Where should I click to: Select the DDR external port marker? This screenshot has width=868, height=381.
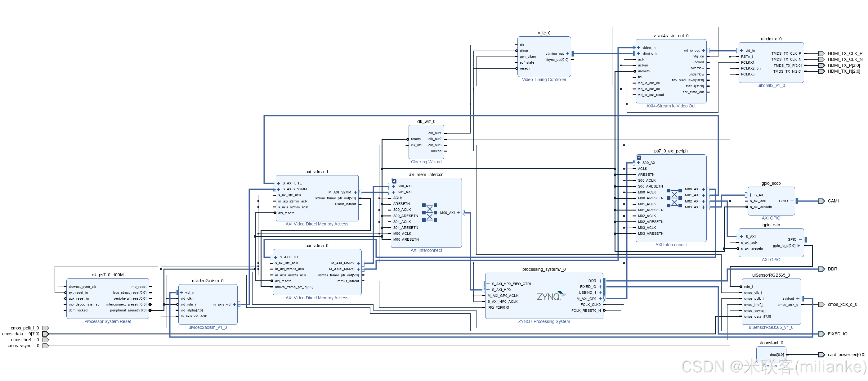822,269
